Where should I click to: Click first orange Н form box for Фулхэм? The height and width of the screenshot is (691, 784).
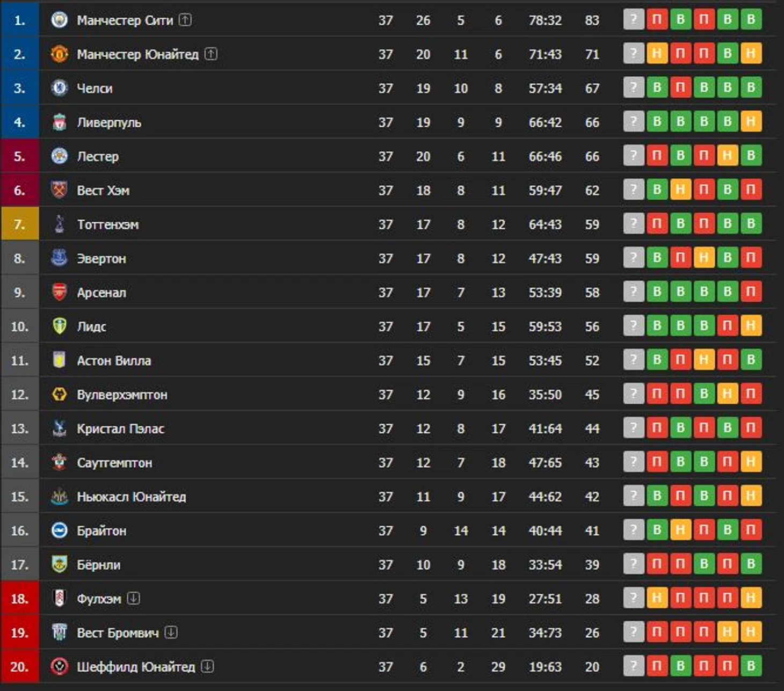point(657,598)
